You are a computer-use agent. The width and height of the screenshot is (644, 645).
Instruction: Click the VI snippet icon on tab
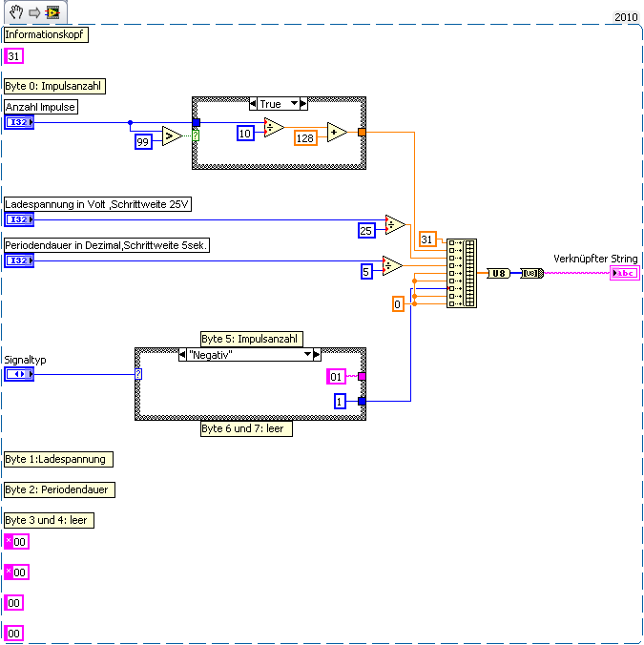tap(52, 12)
